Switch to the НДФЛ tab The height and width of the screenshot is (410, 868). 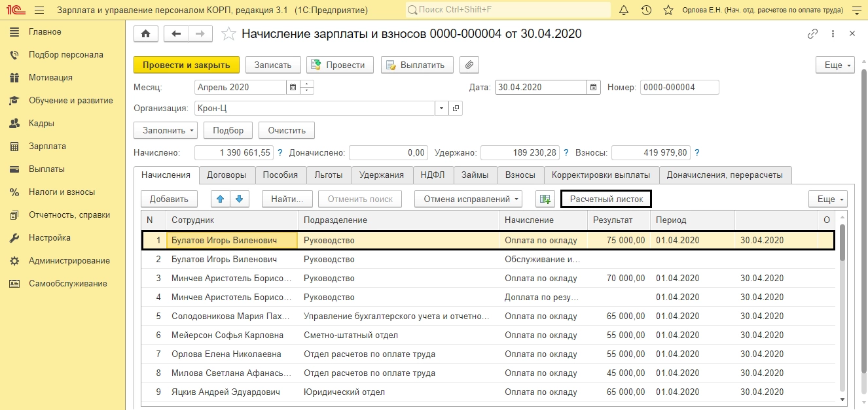432,175
